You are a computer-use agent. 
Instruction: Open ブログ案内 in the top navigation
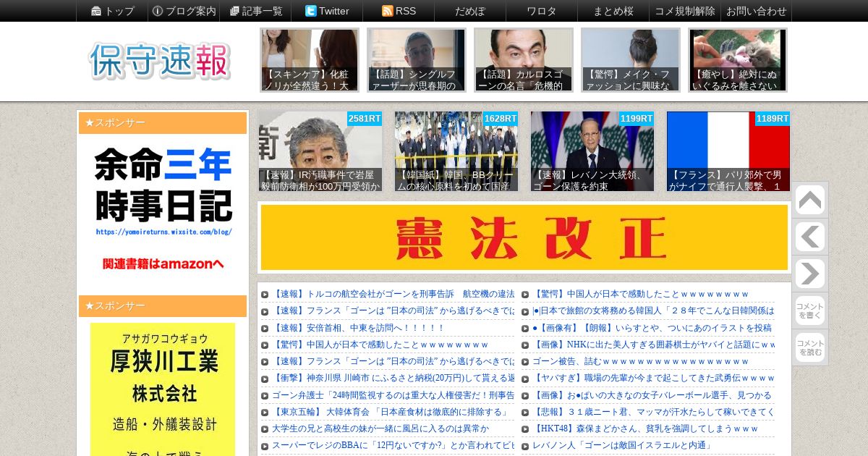(x=183, y=11)
